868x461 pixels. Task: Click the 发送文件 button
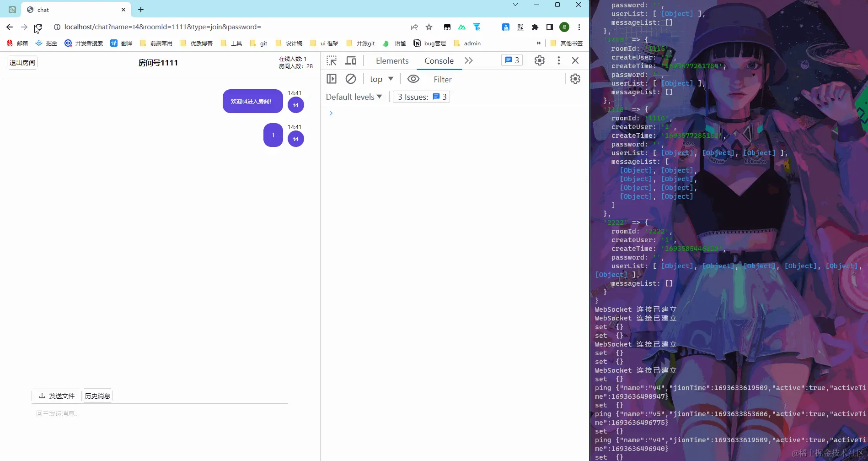click(57, 396)
